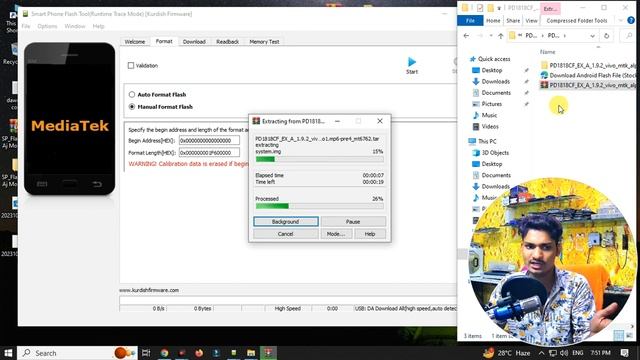This screenshot has width=640, height=360.
Task: Select the PD1818CF WinRAR archive file
Action: 588,85
